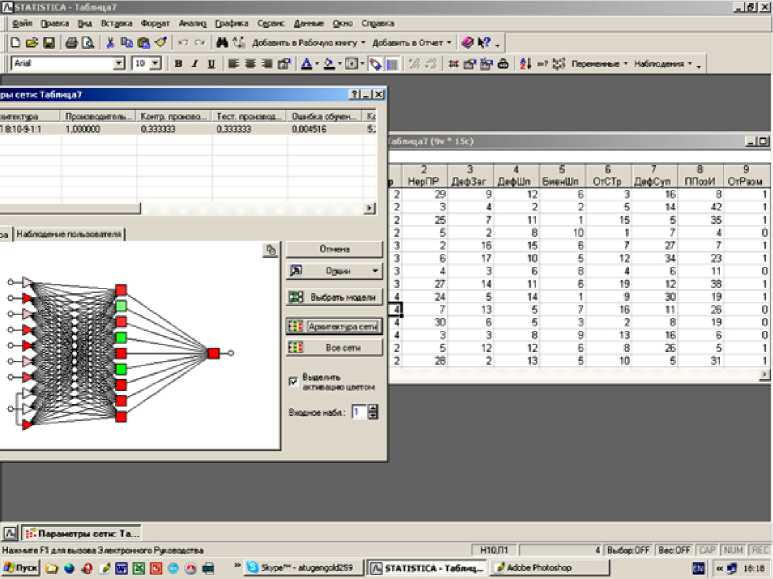Apply Bold formatting with the B icon

178,63
